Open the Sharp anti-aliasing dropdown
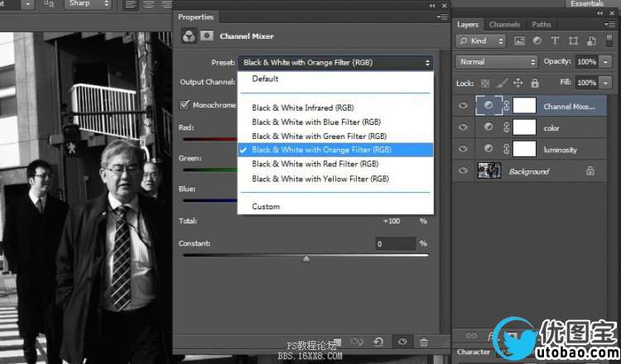The width and height of the screenshot is (621, 364). pos(88,4)
